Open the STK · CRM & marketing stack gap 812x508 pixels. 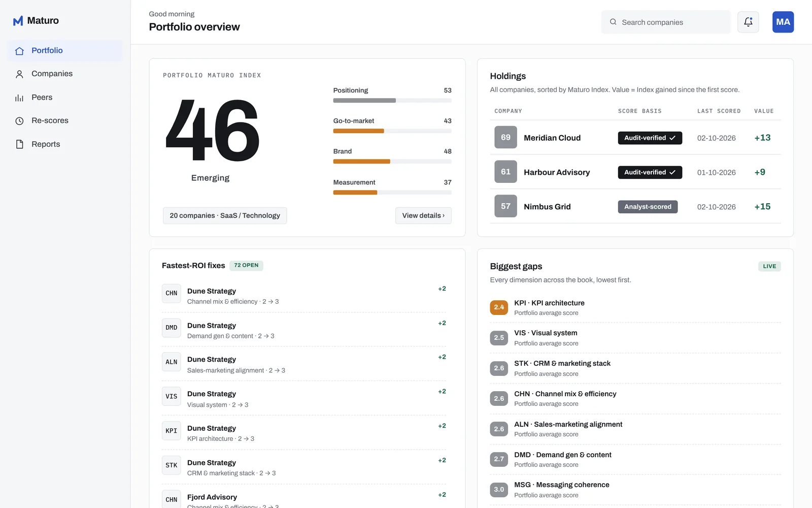pyautogui.click(x=635, y=368)
